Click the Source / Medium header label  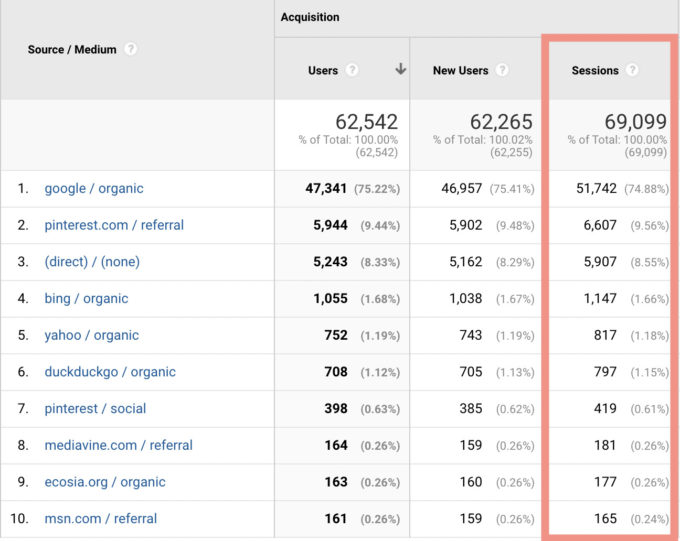coord(72,49)
